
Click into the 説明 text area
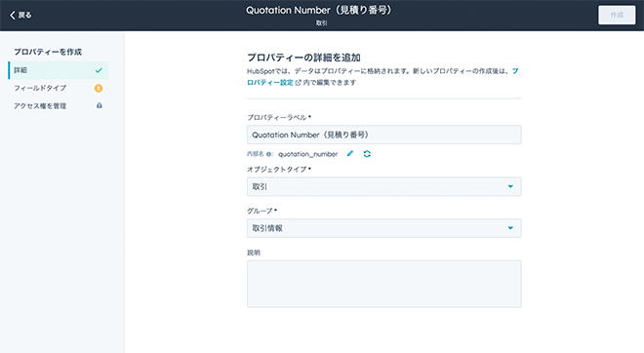(384, 284)
